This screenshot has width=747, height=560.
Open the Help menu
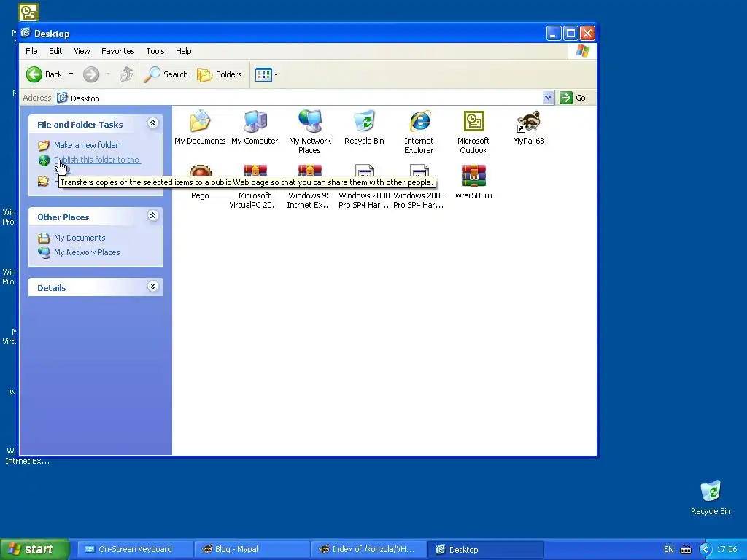183,51
